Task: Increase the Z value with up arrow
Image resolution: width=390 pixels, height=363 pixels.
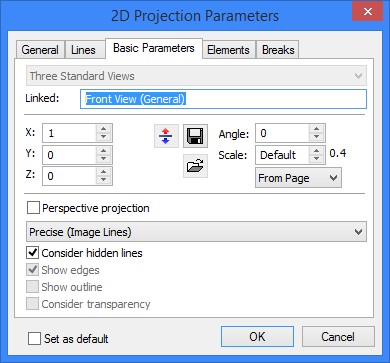Action: tap(104, 172)
